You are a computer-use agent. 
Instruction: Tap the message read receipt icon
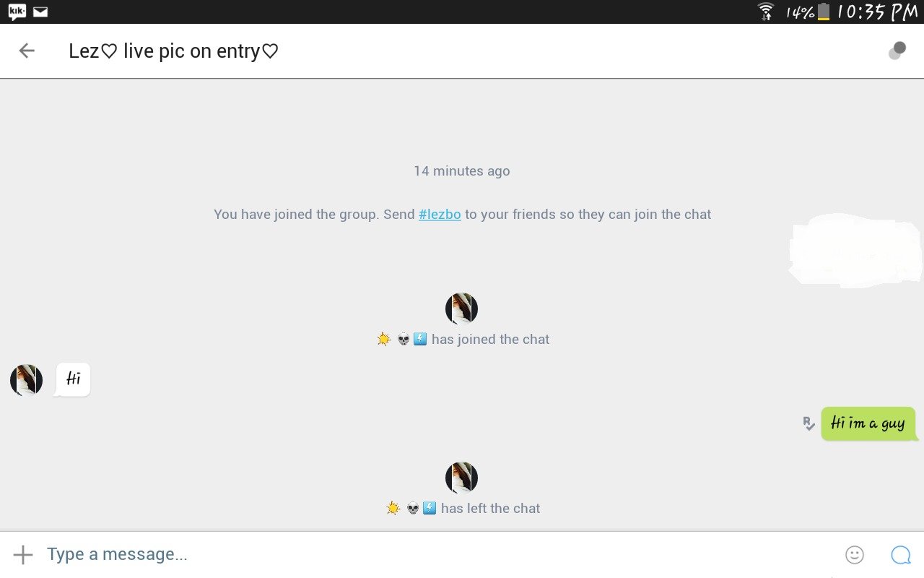click(x=809, y=423)
